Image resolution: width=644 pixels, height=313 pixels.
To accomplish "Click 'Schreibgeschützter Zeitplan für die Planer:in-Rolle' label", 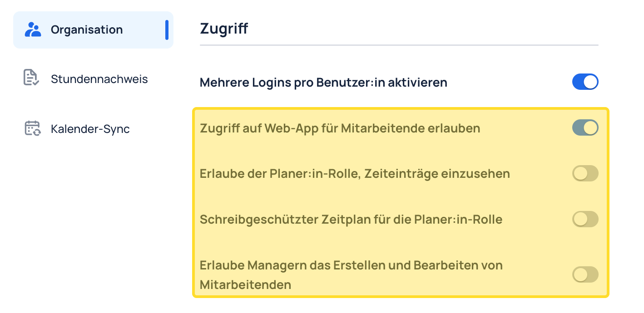I will [x=351, y=220].
